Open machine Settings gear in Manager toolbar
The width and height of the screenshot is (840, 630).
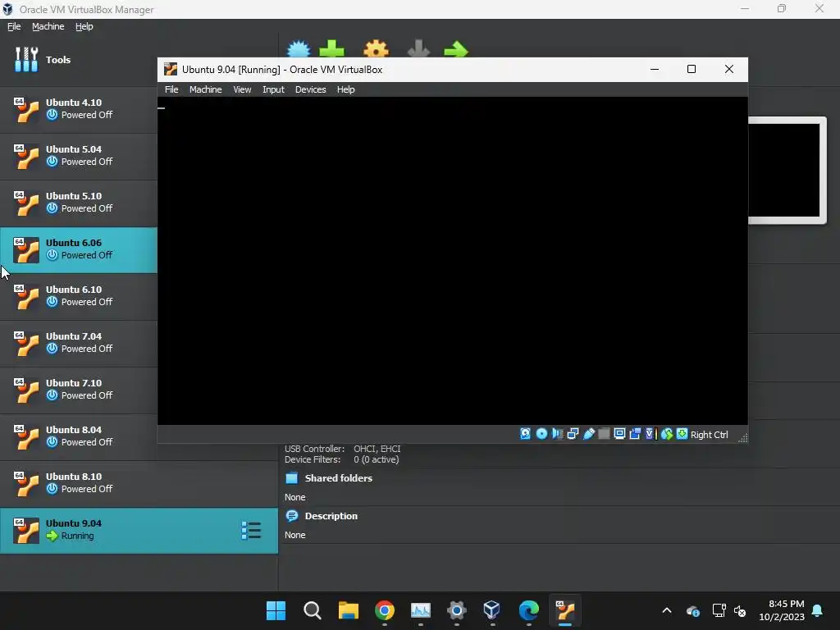[x=376, y=48]
